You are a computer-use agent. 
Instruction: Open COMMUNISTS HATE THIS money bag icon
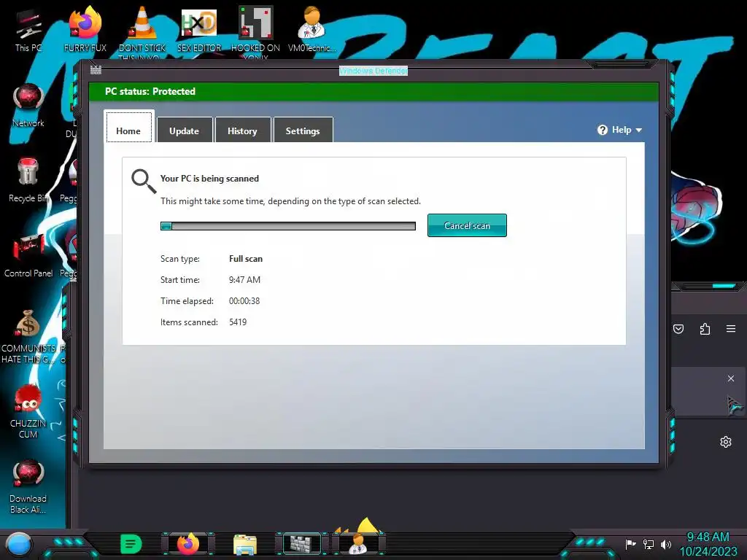28,336
